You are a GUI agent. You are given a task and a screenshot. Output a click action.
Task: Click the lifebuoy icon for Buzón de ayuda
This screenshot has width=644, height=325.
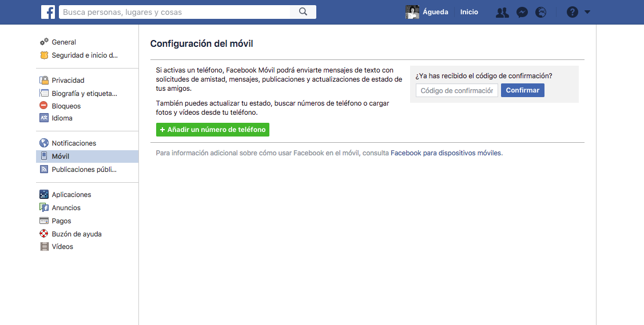click(x=44, y=234)
